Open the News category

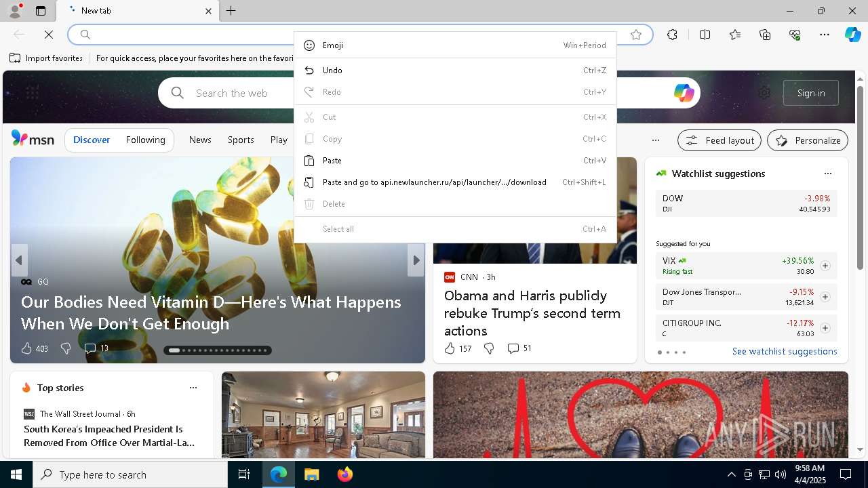click(200, 140)
